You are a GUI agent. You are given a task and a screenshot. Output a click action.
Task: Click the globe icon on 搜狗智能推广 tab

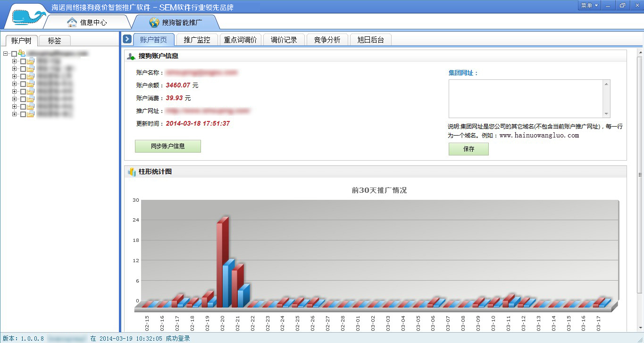[153, 22]
